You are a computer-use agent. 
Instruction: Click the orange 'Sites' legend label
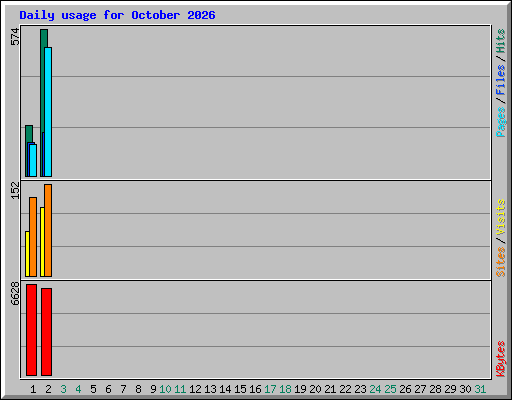point(501,262)
